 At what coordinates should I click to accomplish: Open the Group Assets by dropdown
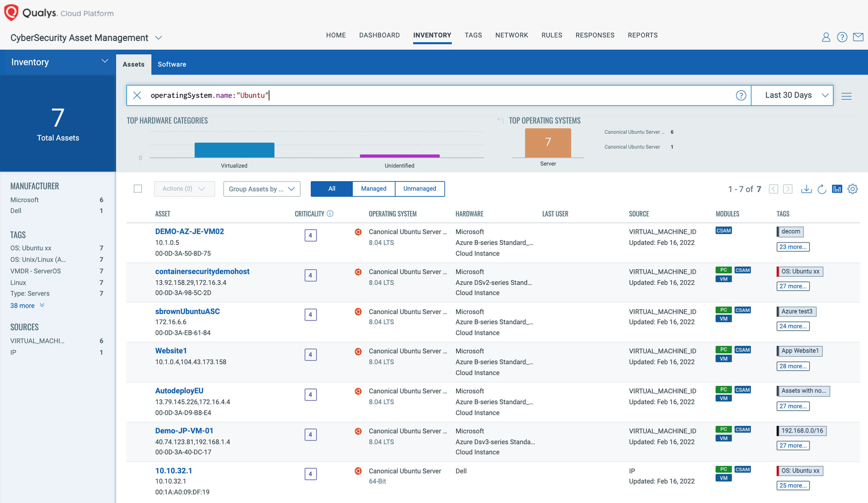tap(262, 189)
